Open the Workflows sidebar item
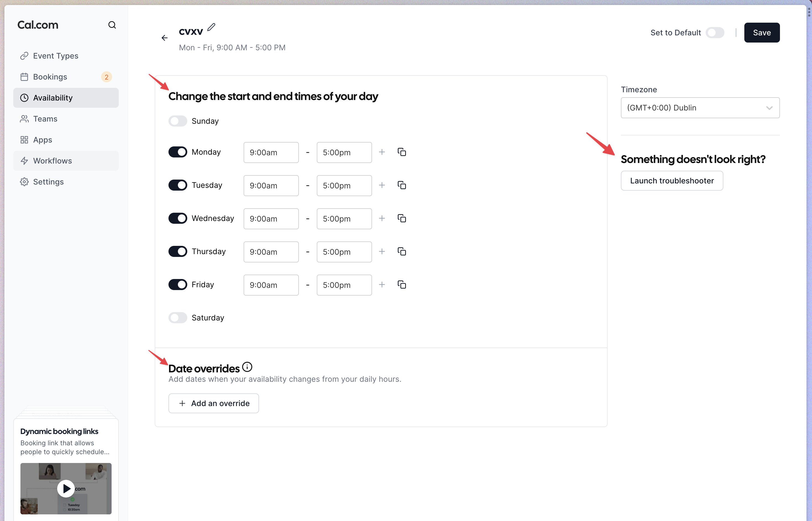This screenshot has width=812, height=521. pos(52,161)
